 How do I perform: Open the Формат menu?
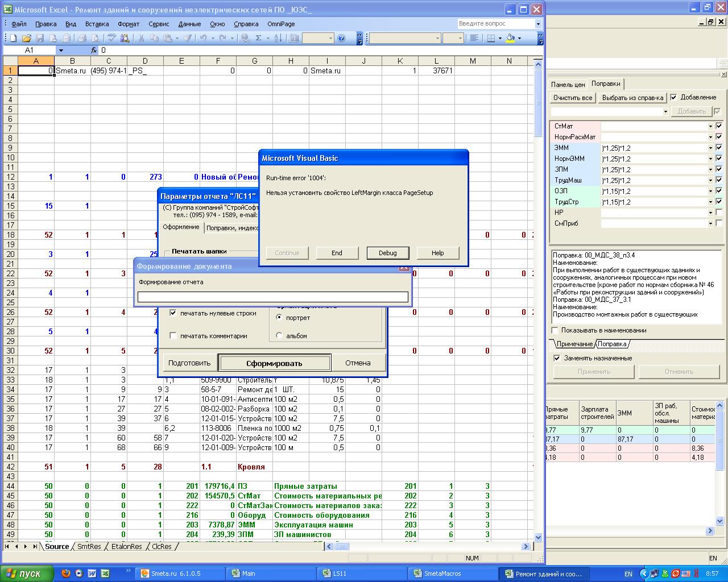tap(129, 24)
